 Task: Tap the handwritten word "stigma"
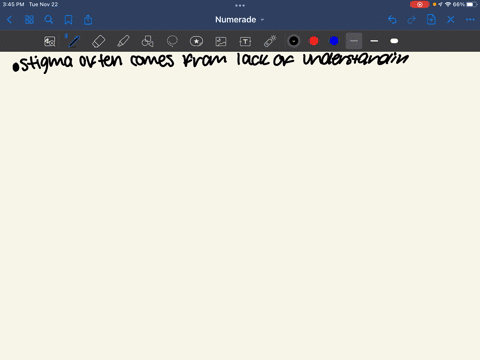coord(46,63)
